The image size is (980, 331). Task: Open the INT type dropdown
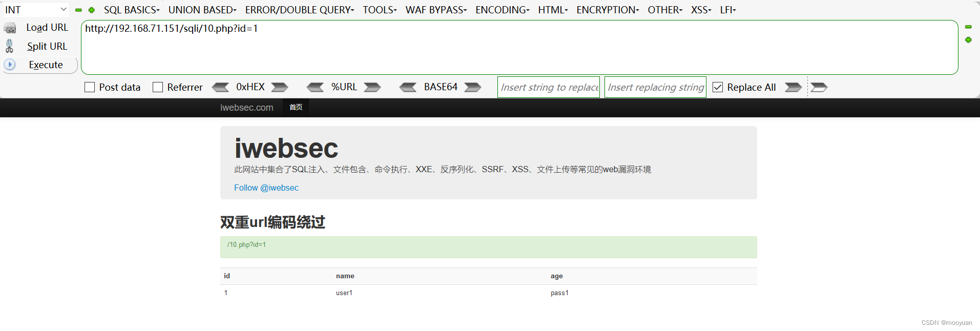(x=36, y=10)
